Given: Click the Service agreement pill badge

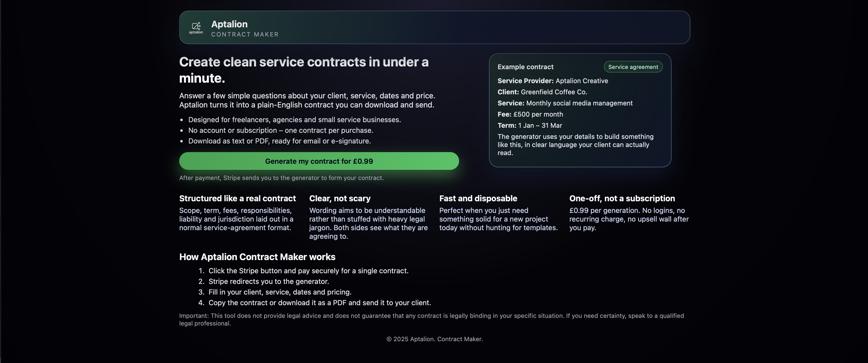Looking at the screenshot, I should (633, 67).
